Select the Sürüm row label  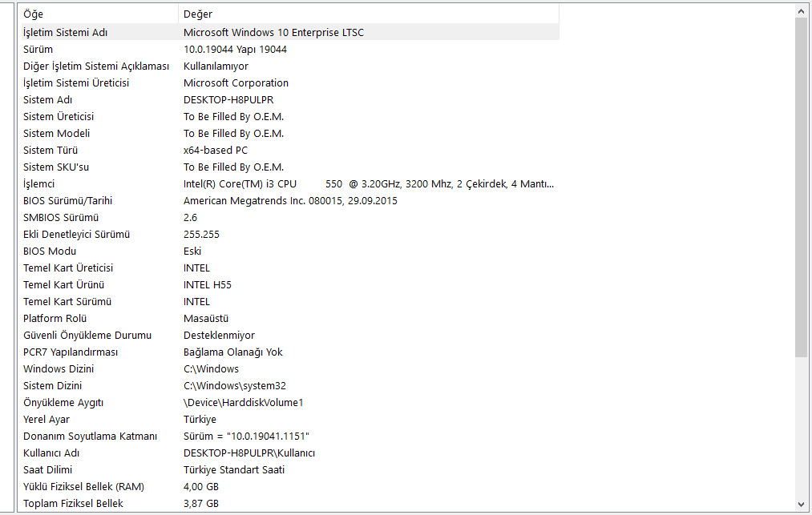click(x=38, y=49)
